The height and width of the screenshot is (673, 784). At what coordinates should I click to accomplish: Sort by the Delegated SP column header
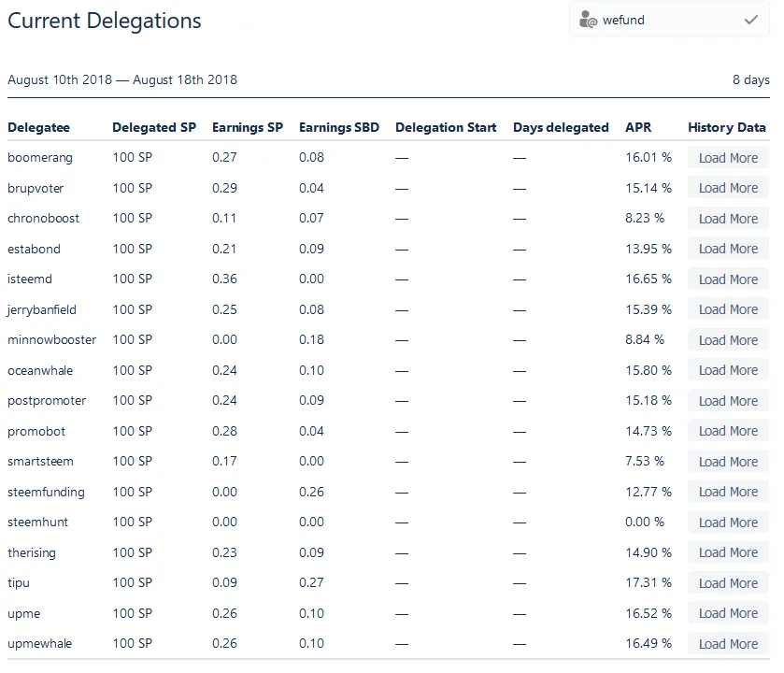pos(154,127)
